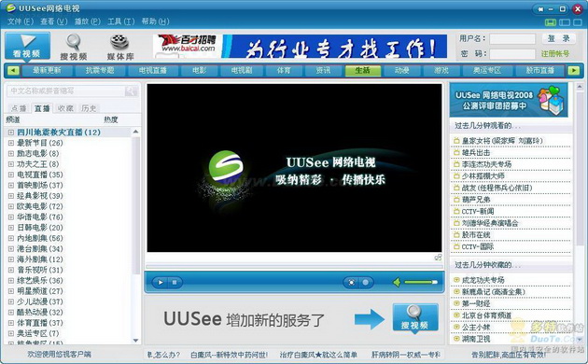The height and width of the screenshot is (364, 588).
Task: Select the 体育 category tab
Action: point(284,71)
